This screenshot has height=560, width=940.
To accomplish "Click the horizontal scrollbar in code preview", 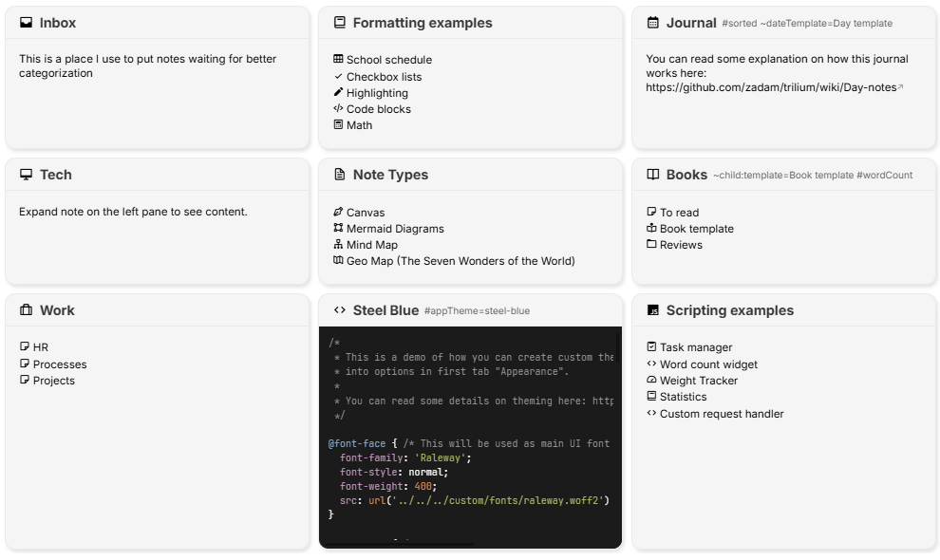I will click(x=399, y=545).
